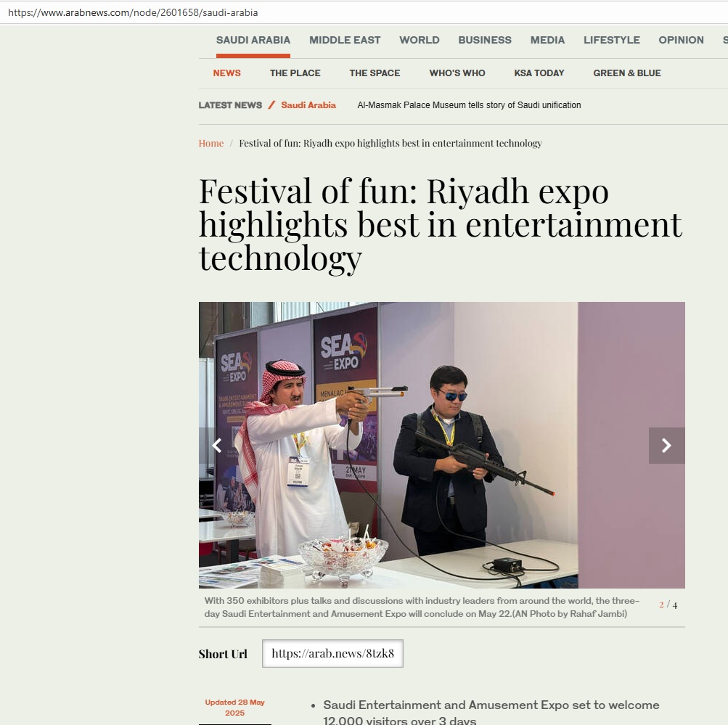The image size is (728, 725).
Task: Open KSA TODAY sub-section
Action: 539,73
